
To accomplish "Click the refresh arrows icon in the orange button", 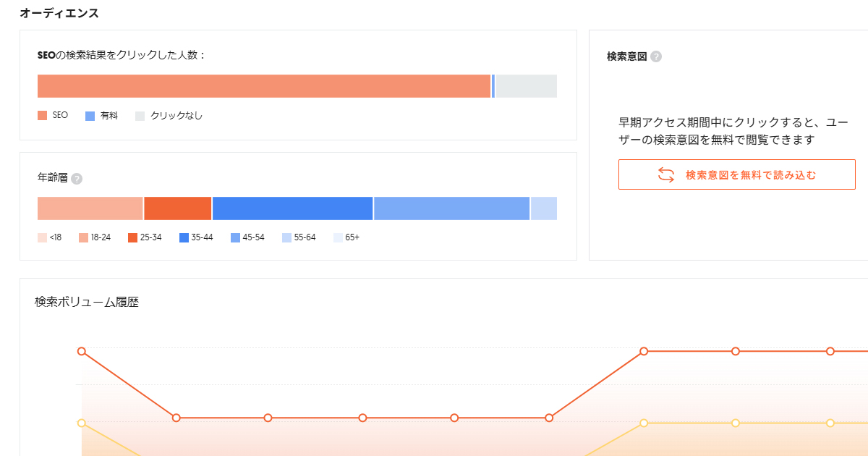I will [x=665, y=174].
